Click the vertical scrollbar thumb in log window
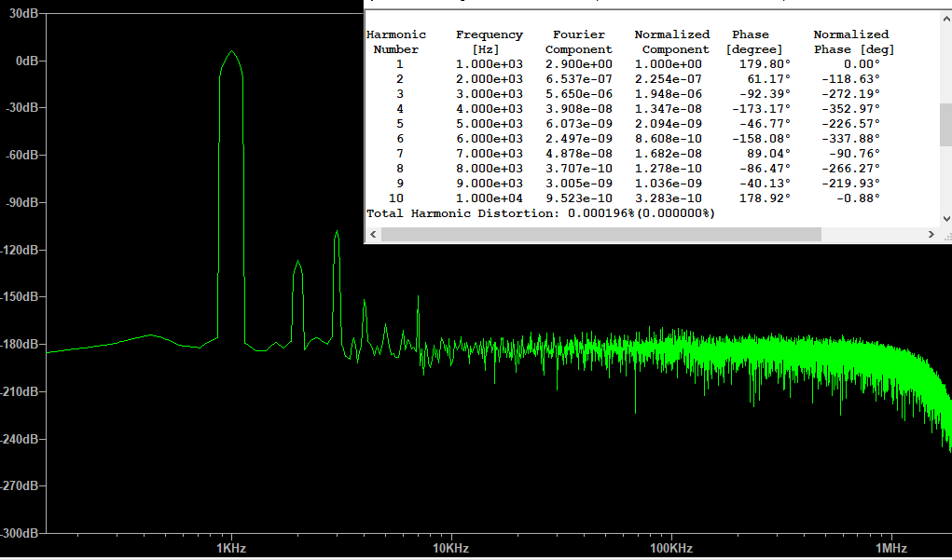 tap(945, 125)
